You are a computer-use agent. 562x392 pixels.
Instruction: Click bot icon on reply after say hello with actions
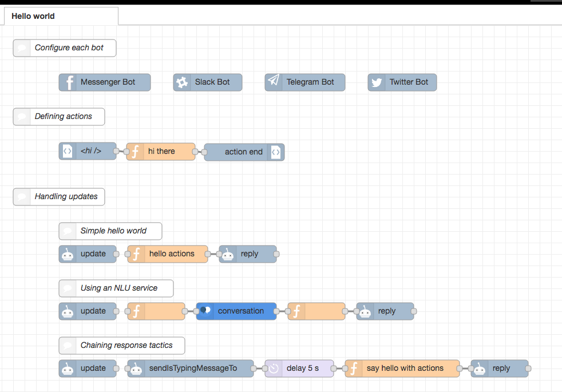480,369
